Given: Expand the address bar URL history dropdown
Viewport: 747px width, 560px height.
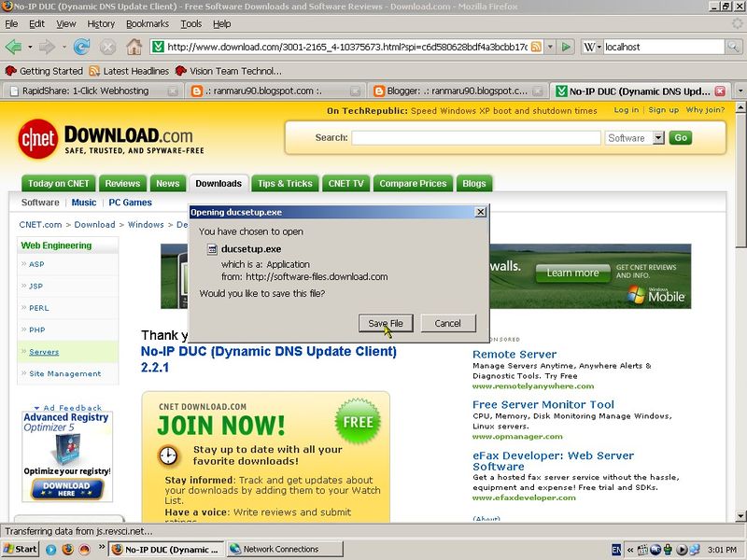Looking at the screenshot, I should pos(550,47).
